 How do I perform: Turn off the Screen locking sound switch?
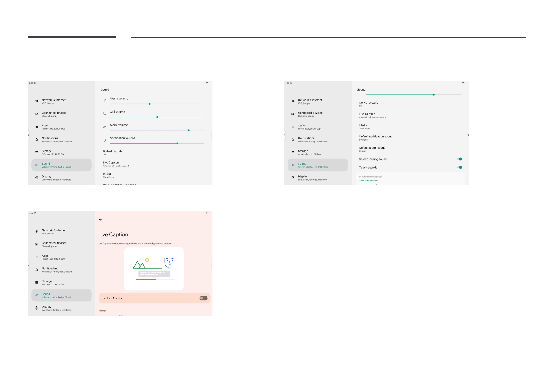pos(459,159)
